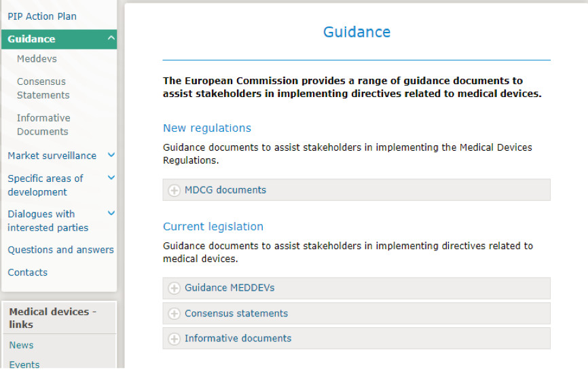The height and width of the screenshot is (372, 588).
Task: Expand Specific areas of development chevron
Action: (111, 178)
